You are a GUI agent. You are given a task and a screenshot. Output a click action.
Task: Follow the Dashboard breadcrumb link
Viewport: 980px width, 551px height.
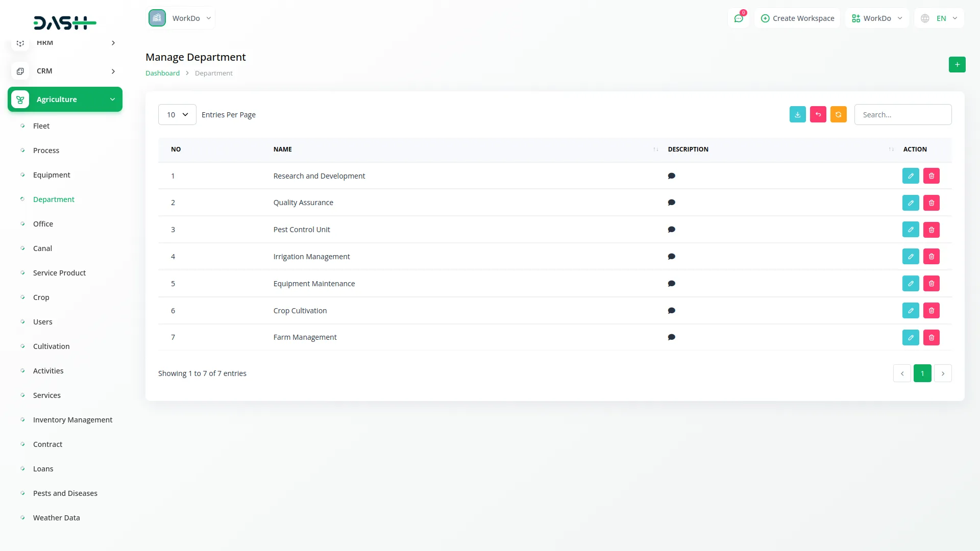pos(162,73)
